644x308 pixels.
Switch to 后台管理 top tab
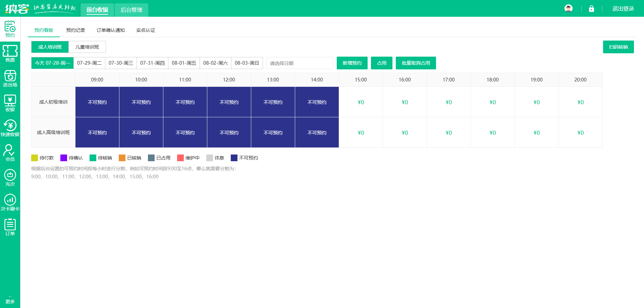coord(131,10)
